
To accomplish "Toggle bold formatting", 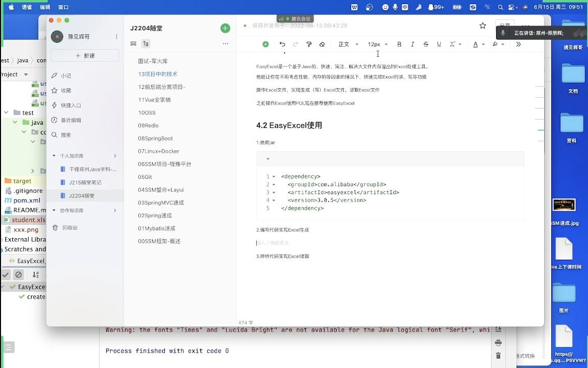I will click(399, 44).
